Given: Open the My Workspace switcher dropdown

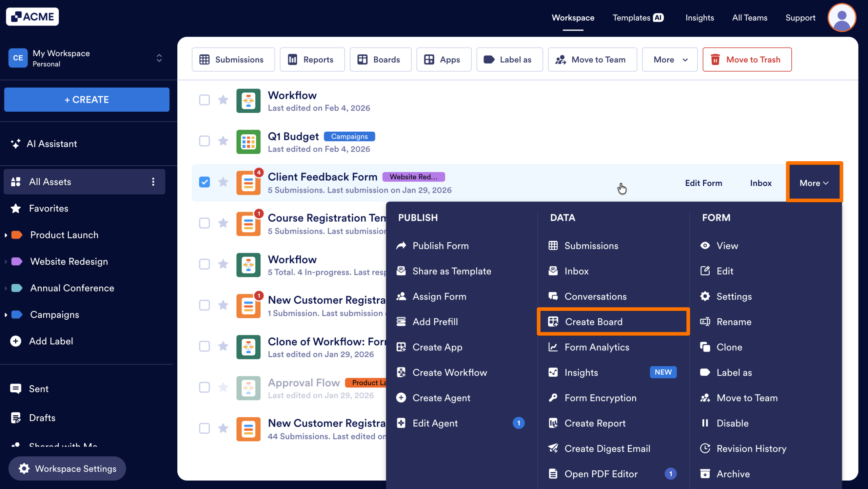Looking at the screenshot, I should (x=159, y=58).
